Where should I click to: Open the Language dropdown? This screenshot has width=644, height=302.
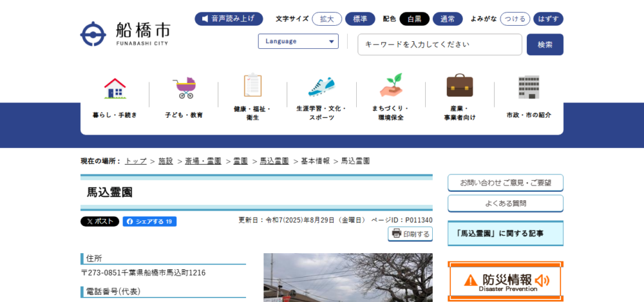(298, 41)
